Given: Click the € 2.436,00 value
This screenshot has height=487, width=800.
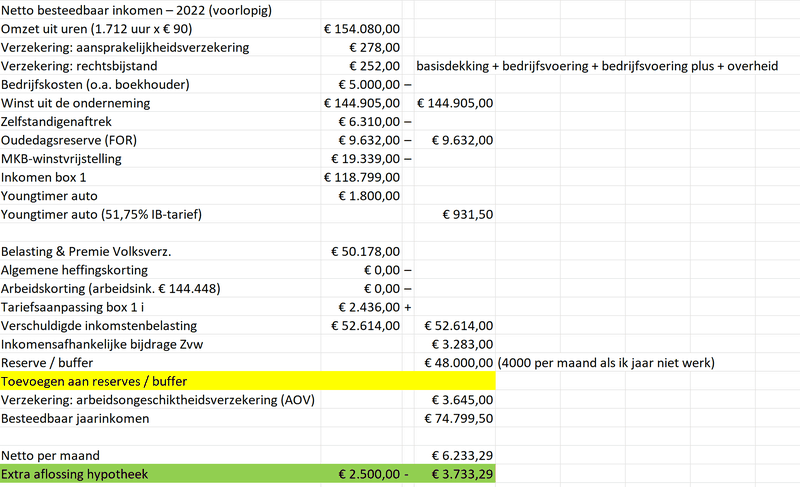Looking at the screenshot, I should (369, 307).
